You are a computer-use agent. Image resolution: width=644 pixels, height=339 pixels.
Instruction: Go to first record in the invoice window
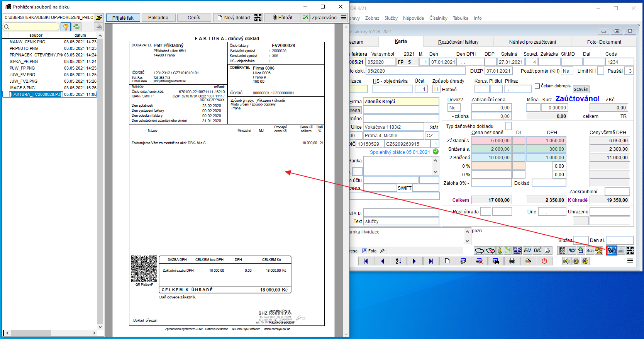click(x=366, y=261)
